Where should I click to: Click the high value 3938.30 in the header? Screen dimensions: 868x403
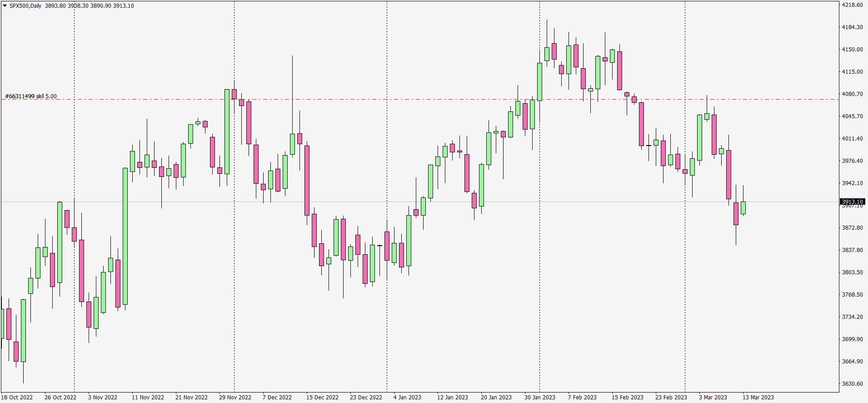pyautogui.click(x=78, y=6)
